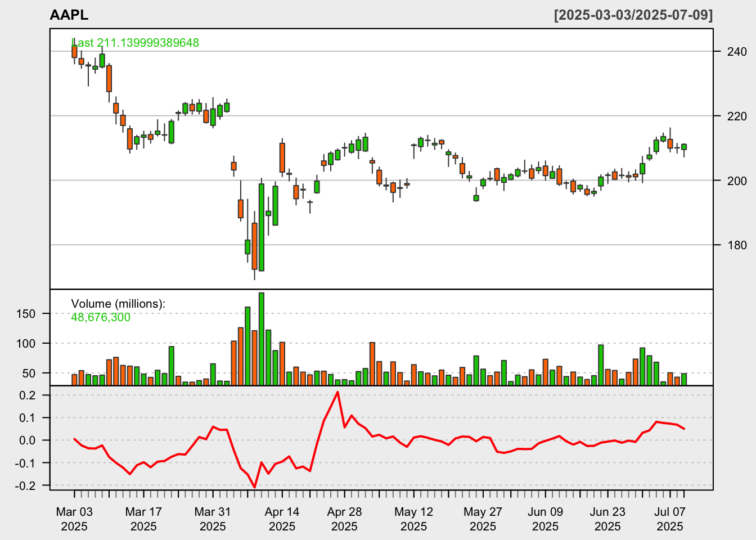Click the 0.0 indicator axis label
756x540 pixels.
pyautogui.click(x=27, y=440)
